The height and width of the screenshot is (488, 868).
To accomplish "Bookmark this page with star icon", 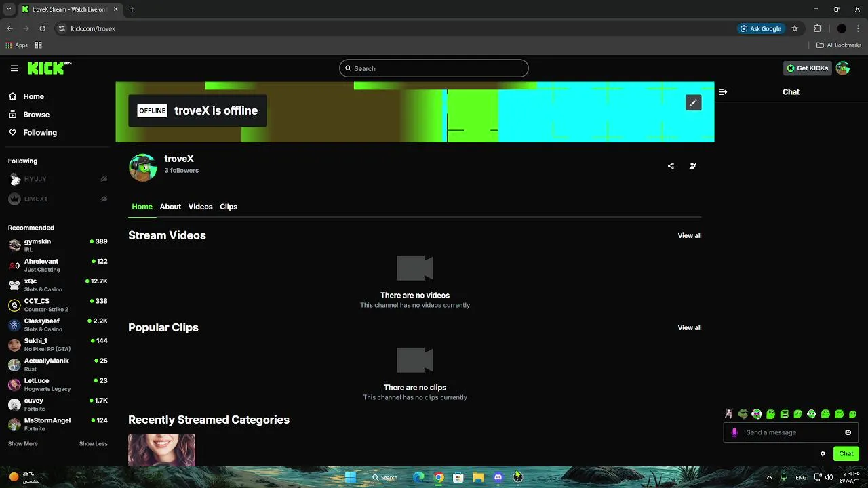I will click(x=795, y=28).
